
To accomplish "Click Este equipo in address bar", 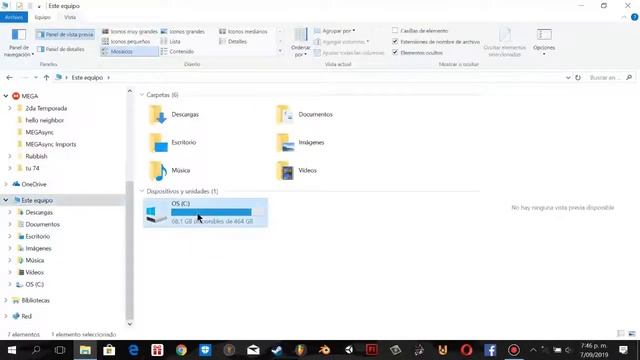I will tap(87, 78).
